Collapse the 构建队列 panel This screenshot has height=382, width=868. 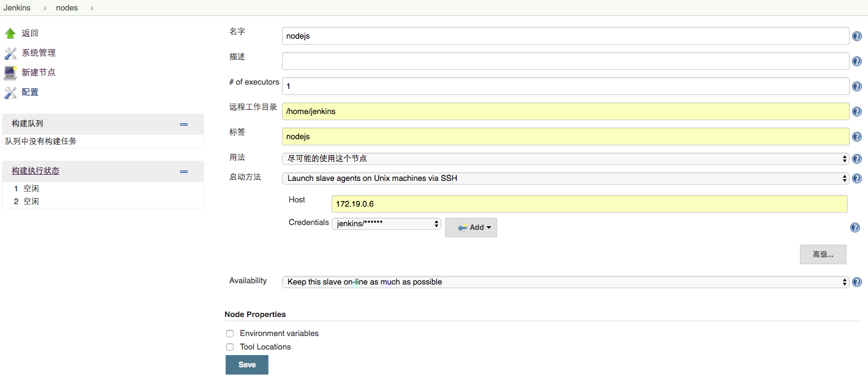(x=184, y=124)
